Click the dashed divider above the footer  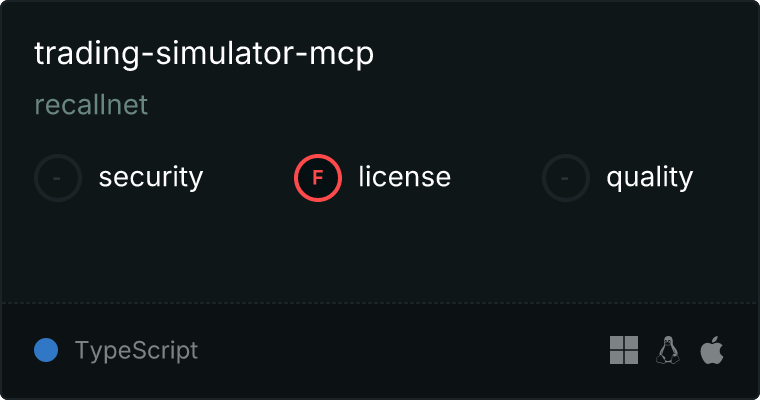tap(380, 303)
